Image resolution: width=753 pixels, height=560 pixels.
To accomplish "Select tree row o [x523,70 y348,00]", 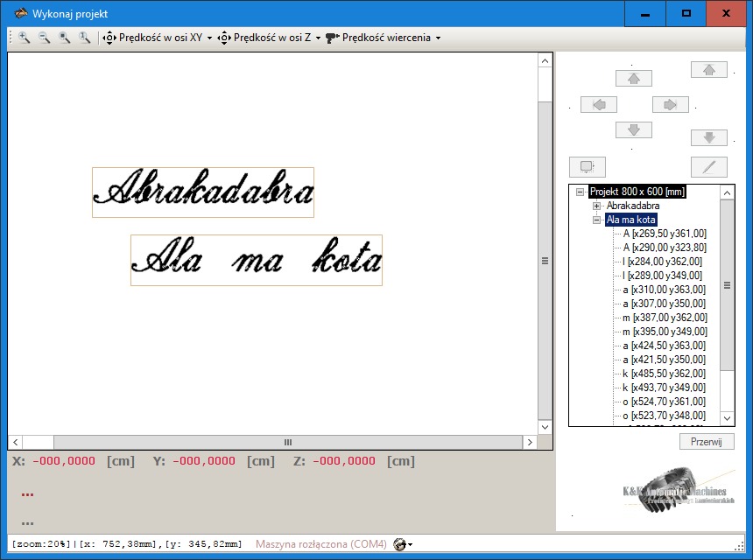I will pos(665,415).
